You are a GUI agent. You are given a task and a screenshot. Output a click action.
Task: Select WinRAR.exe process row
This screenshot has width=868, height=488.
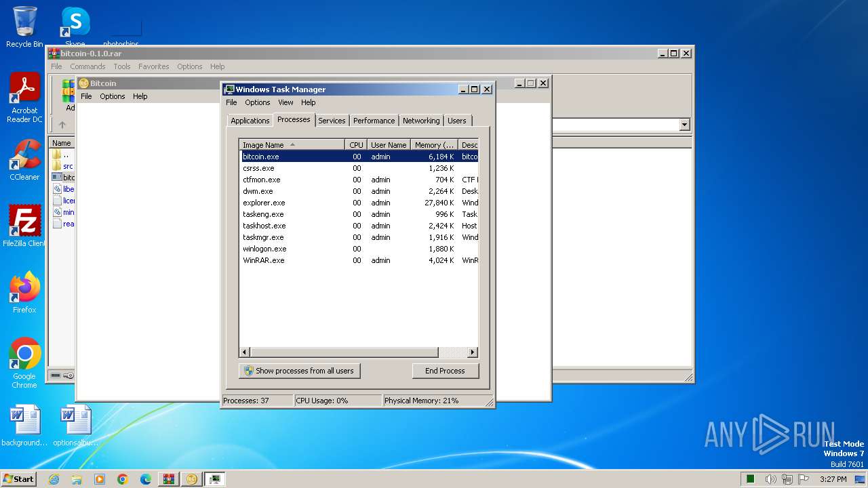point(359,260)
